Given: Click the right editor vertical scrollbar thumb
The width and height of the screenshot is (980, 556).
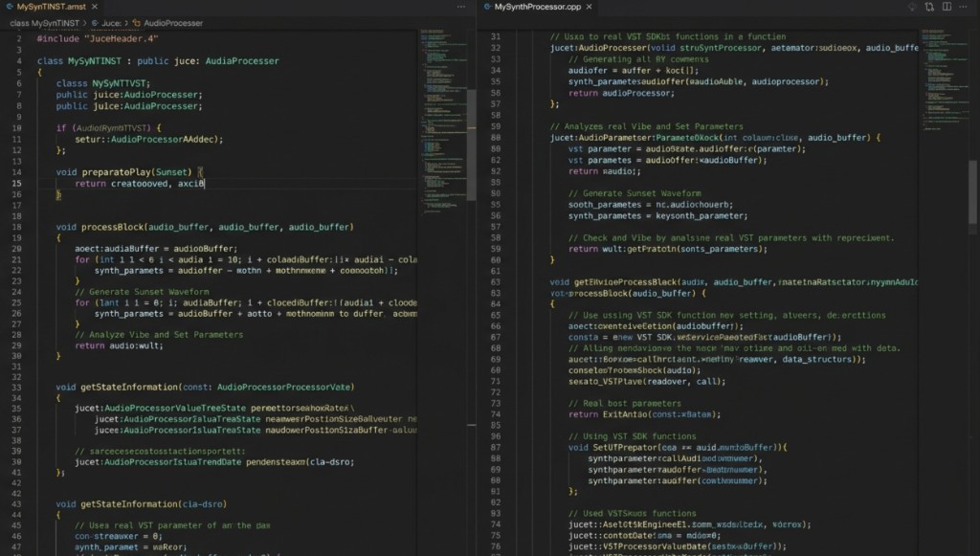Looking at the screenshot, I should coord(973,191).
